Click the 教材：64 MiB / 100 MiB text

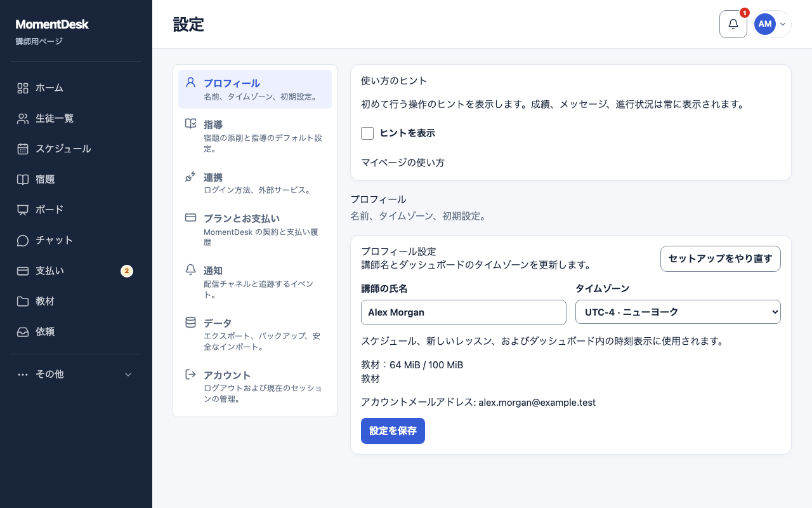point(412,365)
